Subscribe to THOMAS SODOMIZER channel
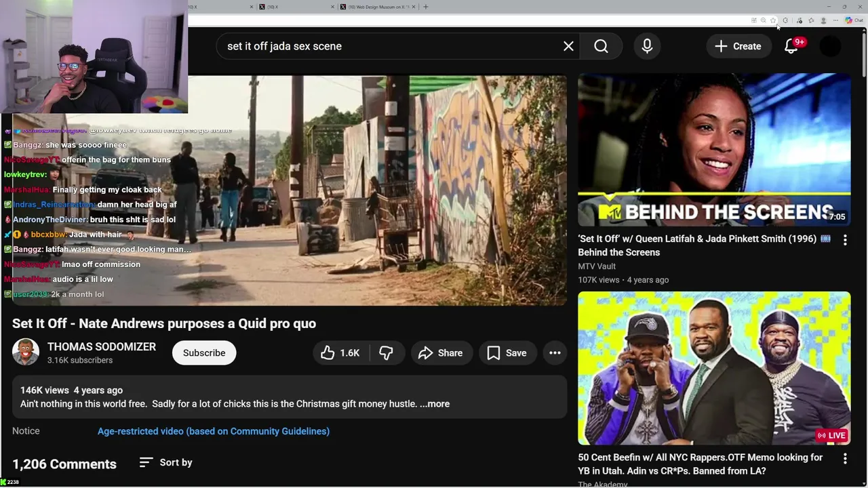 coord(204,352)
